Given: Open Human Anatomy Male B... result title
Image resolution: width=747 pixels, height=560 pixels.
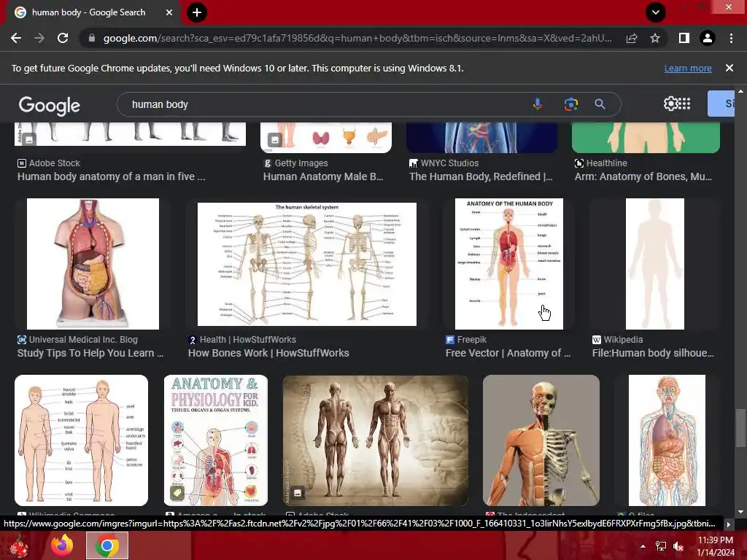Looking at the screenshot, I should pyautogui.click(x=323, y=176).
